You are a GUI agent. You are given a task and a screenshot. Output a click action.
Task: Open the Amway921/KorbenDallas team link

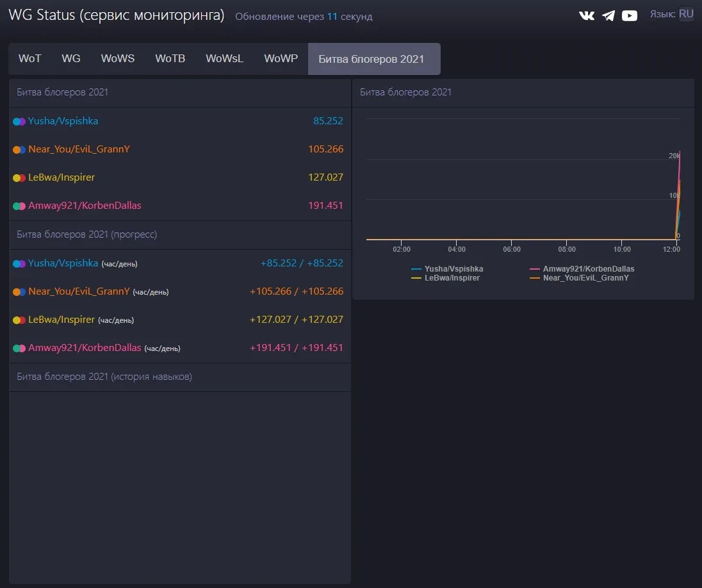click(x=85, y=206)
